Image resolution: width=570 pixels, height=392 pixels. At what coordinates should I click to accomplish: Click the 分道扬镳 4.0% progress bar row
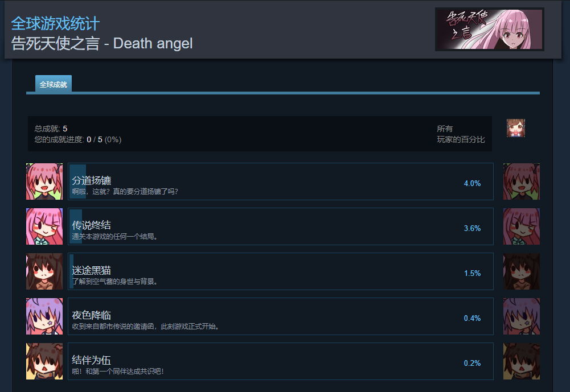(x=281, y=181)
